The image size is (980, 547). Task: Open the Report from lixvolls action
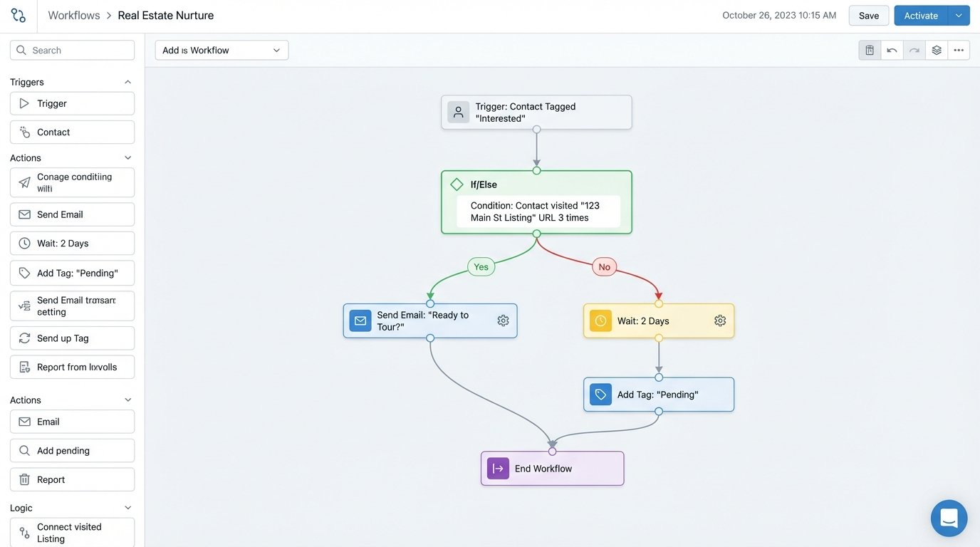[71, 366]
